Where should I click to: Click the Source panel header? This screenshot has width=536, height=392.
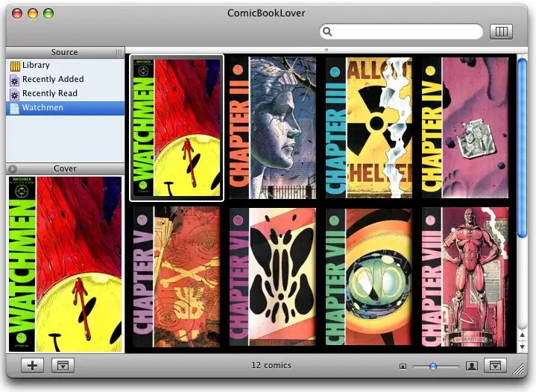click(x=66, y=52)
